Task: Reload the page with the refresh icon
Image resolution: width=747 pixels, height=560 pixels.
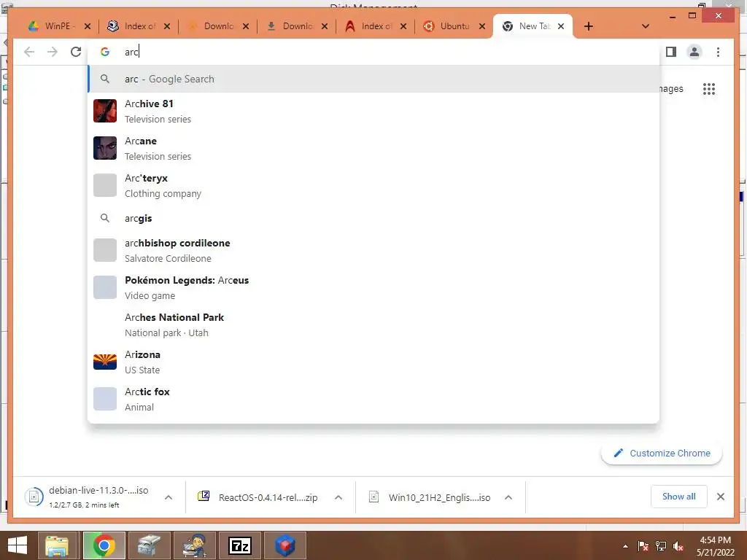Action: (x=76, y=52)
